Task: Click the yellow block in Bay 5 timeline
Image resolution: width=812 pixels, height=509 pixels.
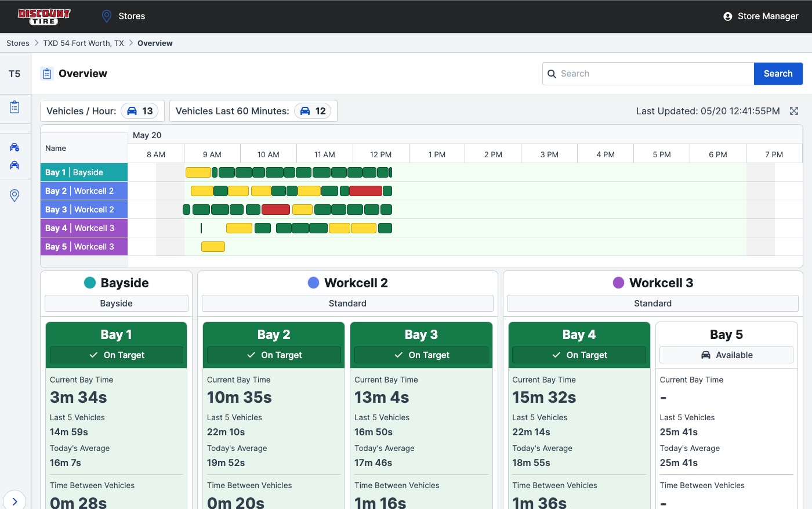Action: (213, 247)
